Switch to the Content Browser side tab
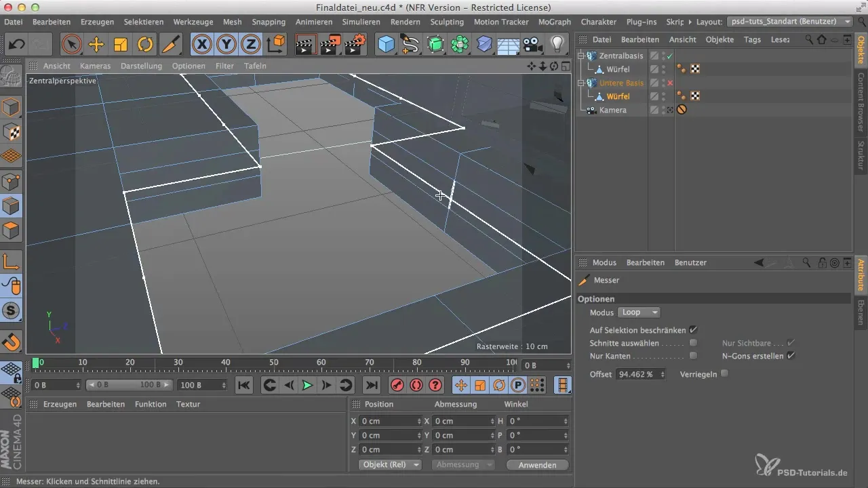The width and height of the screenshot is (868, 488). pyautogui.click(x=861, y=102)
